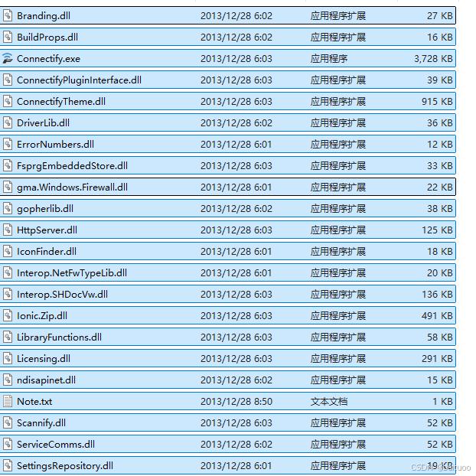Select the file name Ionic.Zip.dll
This screenshot has width=476, height=476.
tap(42, 316)
